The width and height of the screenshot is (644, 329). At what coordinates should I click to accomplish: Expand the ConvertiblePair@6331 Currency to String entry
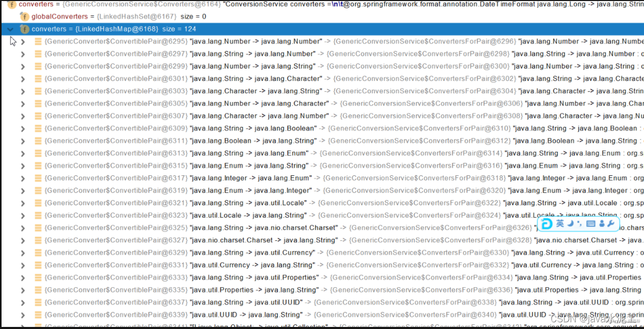23,265
